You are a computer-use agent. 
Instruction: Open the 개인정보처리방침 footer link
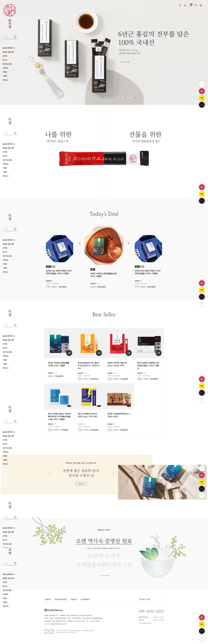coord(61,599)
